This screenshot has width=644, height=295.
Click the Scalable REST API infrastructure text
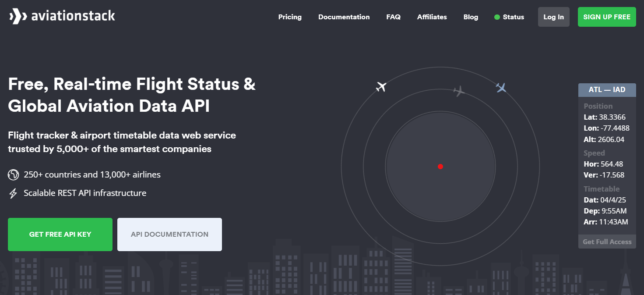[85, 193]
